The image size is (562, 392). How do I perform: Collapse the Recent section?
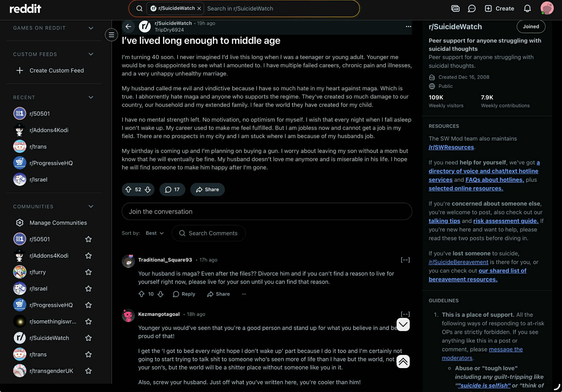pos(91,97)
